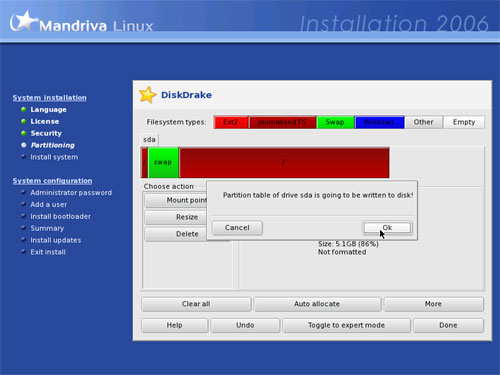Select the Ext2 filesystem type
Screen dimensions: 500x375
[231, 122]
